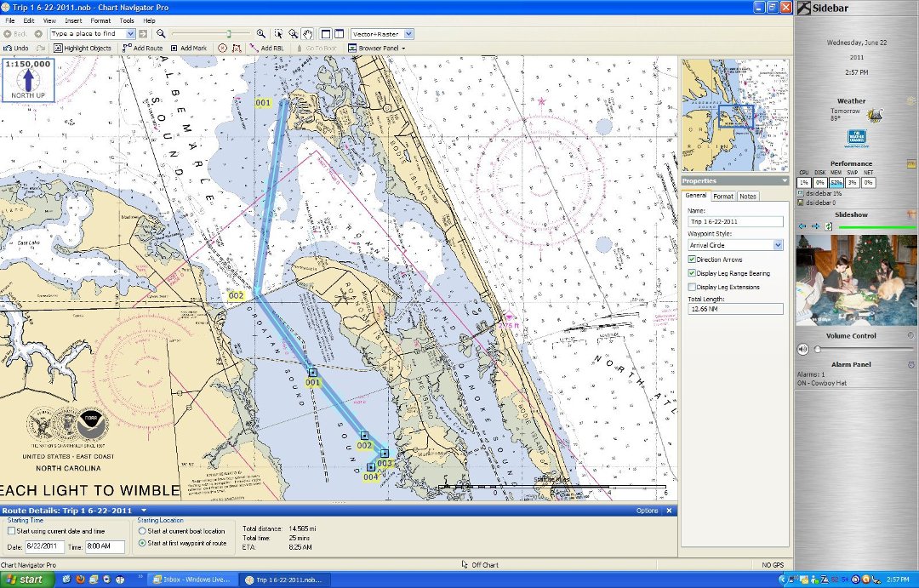Screen dimensions: 919x588
Task: Click the red boundary tool icon
Action: (237, 48)
